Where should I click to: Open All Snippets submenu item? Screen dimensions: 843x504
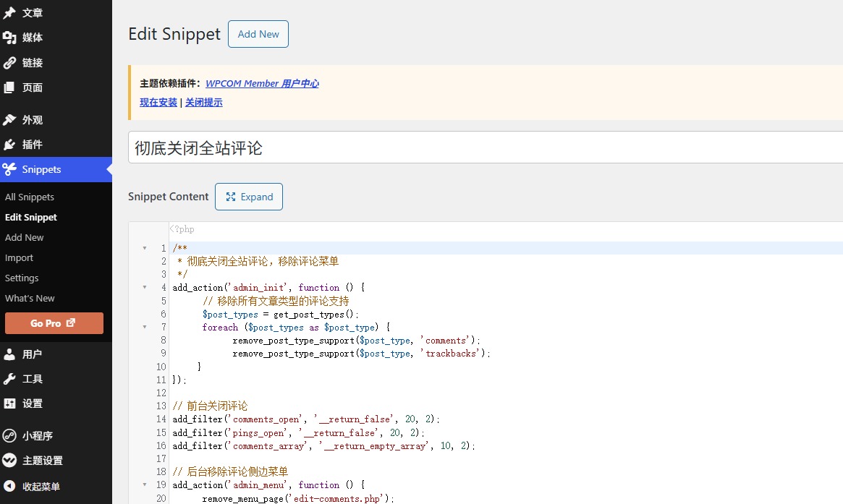tap(30, 197)
